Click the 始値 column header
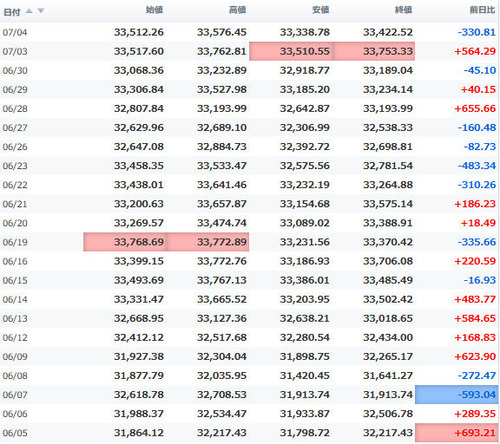This screenshot has height=444, width=500. [x=154, y=10]
